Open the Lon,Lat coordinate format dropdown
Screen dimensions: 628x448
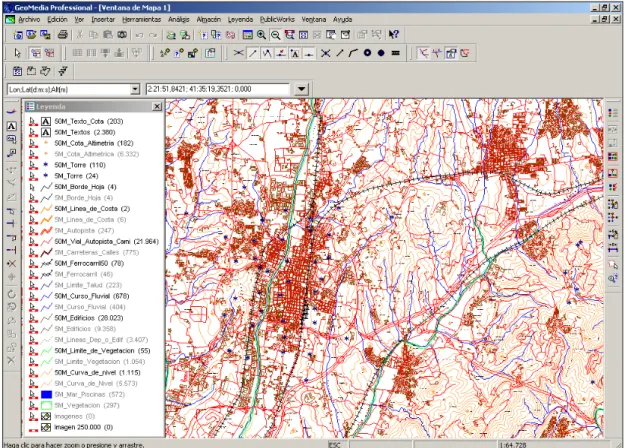(135, 89)
